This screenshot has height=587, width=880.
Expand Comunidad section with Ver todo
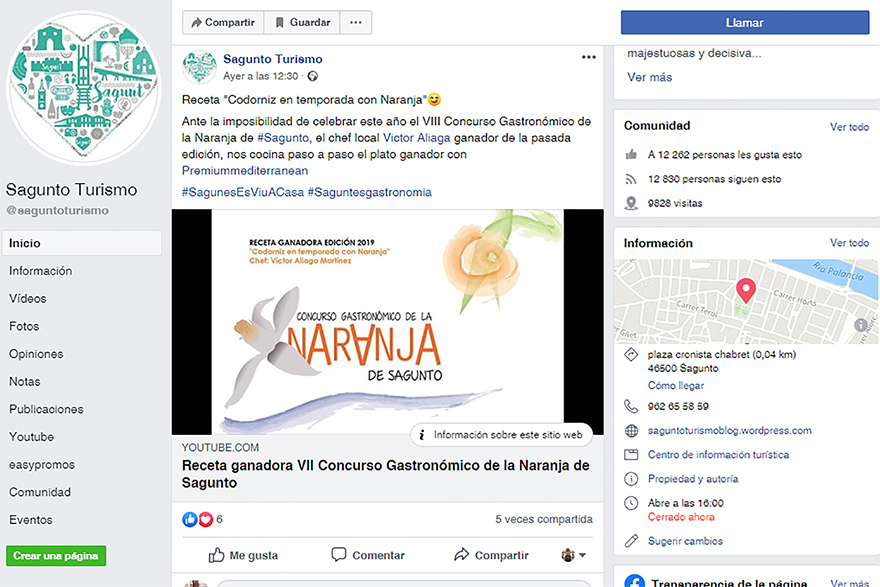[849, 127]
